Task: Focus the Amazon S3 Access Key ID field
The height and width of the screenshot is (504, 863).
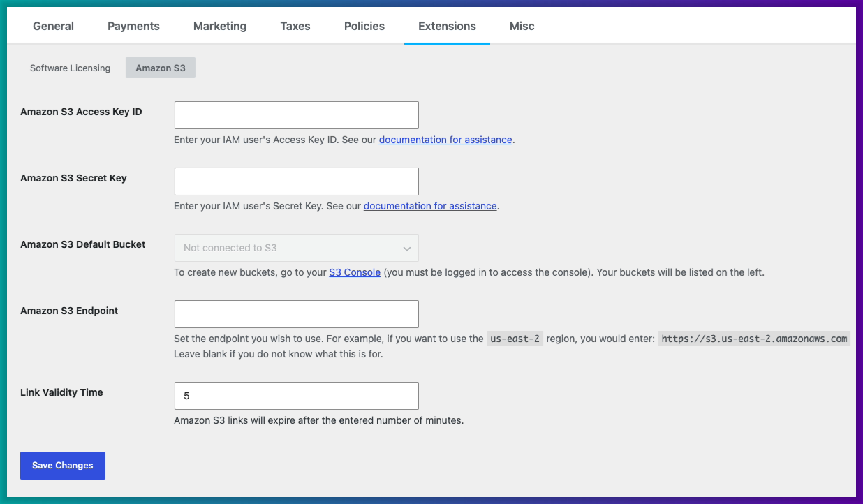Action: click(296, 115)
